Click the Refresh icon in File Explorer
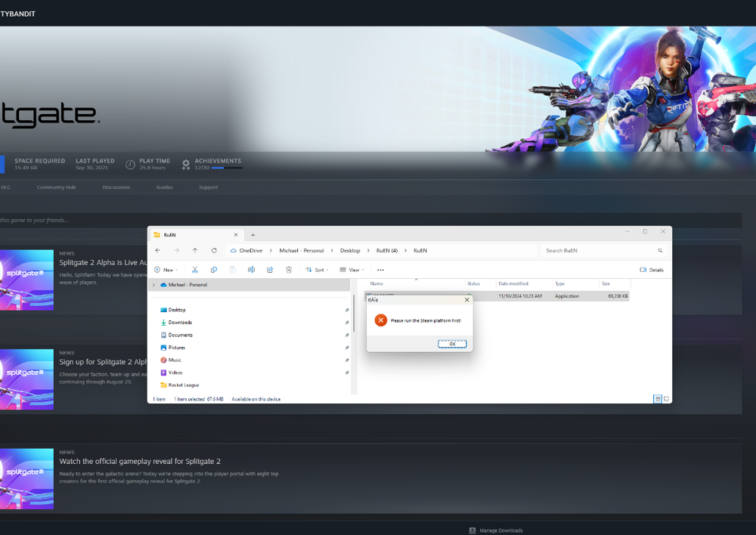This screenshot has width=756, height=535. pos(214,250)
